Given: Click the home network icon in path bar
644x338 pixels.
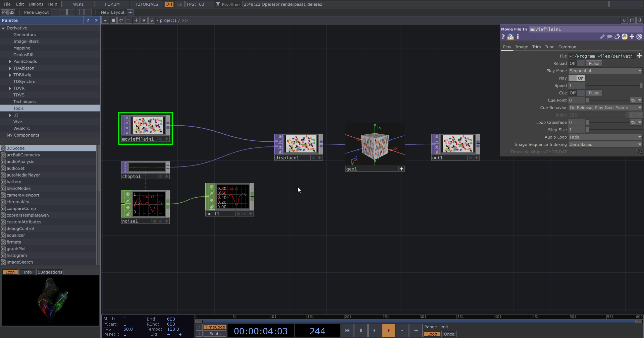Looking at the screenshot, I should (152, 20).
